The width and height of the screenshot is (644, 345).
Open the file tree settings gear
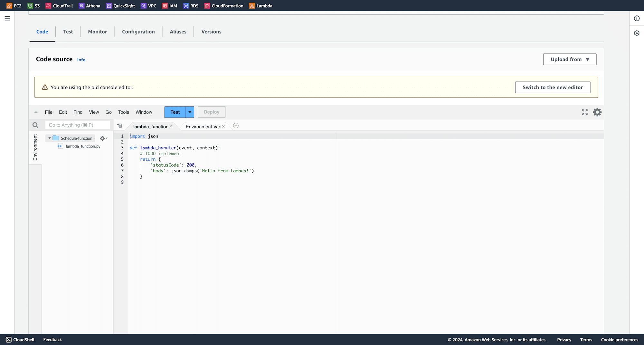[x=103, y=138]
